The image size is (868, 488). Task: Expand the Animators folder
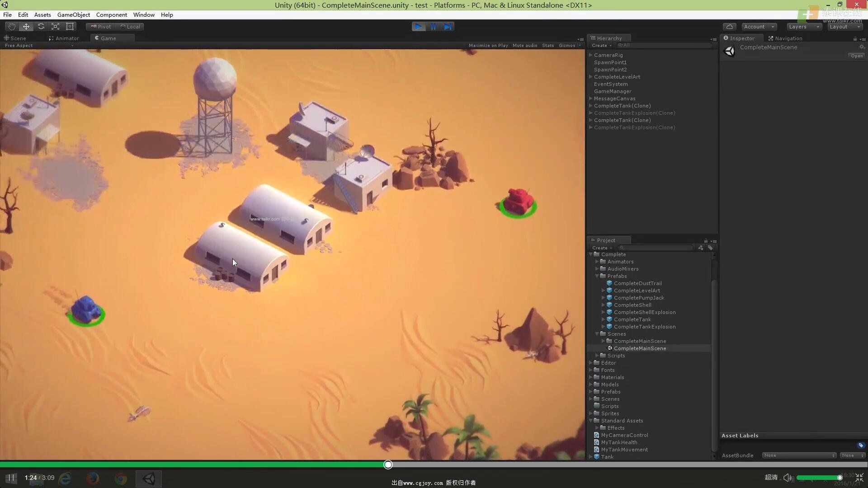pyautogui.click(x=597, y=262)
